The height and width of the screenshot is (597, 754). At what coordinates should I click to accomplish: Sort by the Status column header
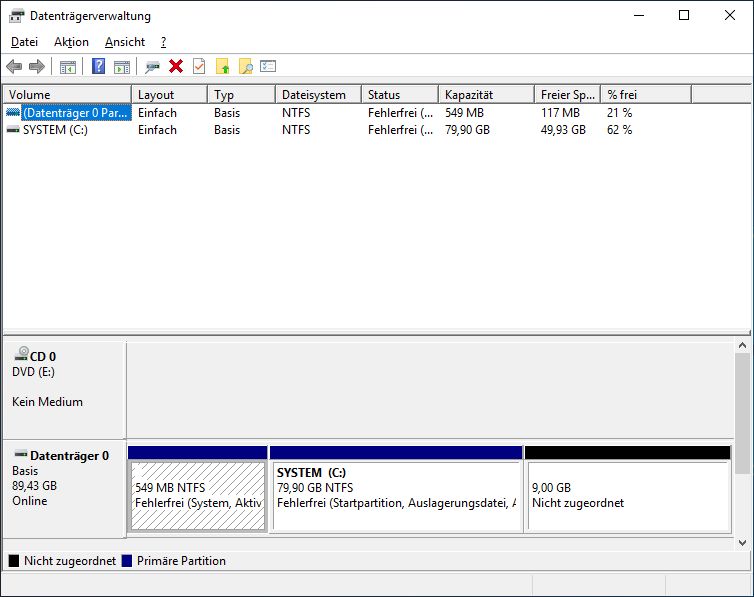click(400, 95)
